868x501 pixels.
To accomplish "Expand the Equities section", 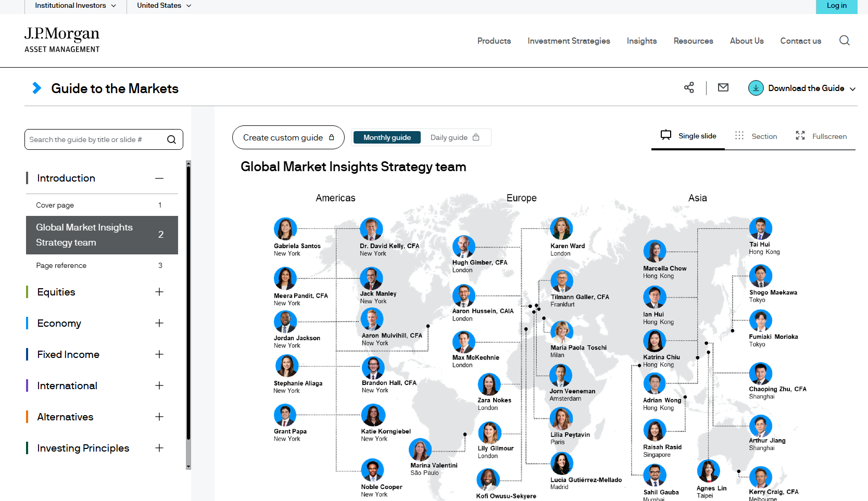I will click(159, 292).
